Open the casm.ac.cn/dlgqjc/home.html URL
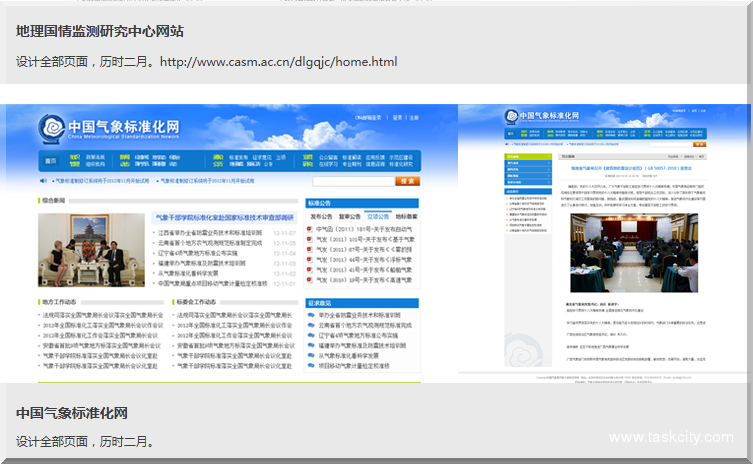Image resolution: width=753 pixels, height=464 pixels. click(x=279, y=62)
